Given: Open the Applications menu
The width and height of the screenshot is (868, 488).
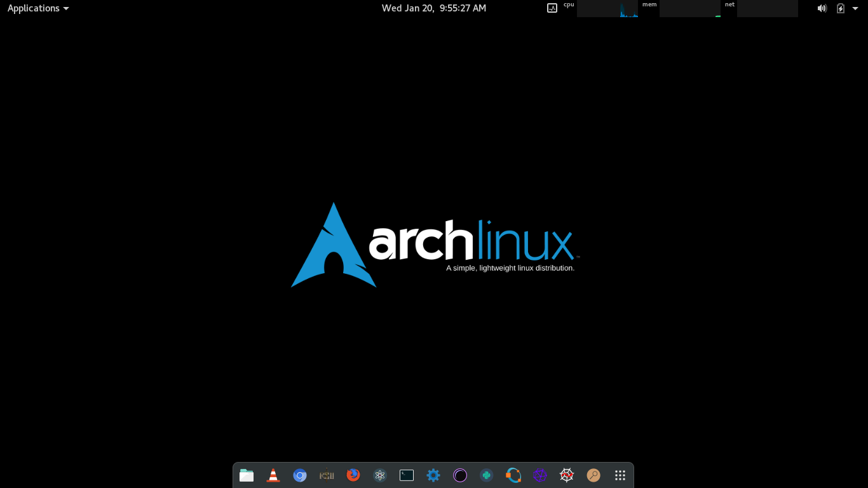Looking at the screenshot, I should click(x=33, y=8).
